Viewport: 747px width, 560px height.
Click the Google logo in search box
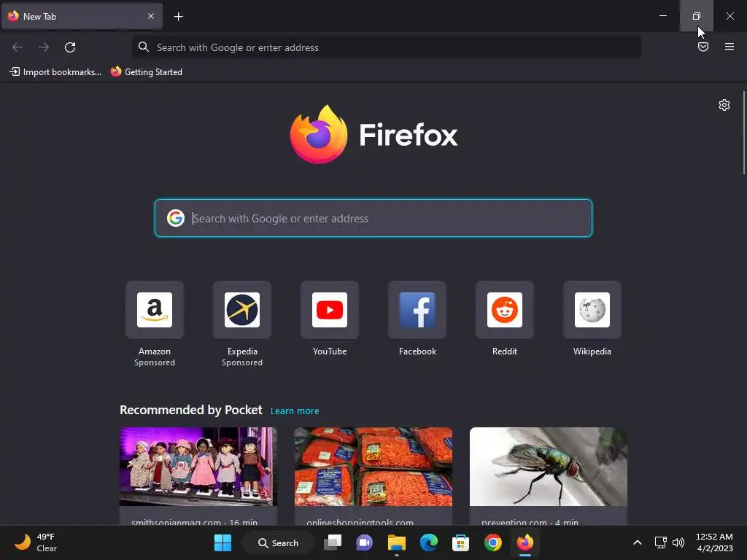[x=175, y=218]
